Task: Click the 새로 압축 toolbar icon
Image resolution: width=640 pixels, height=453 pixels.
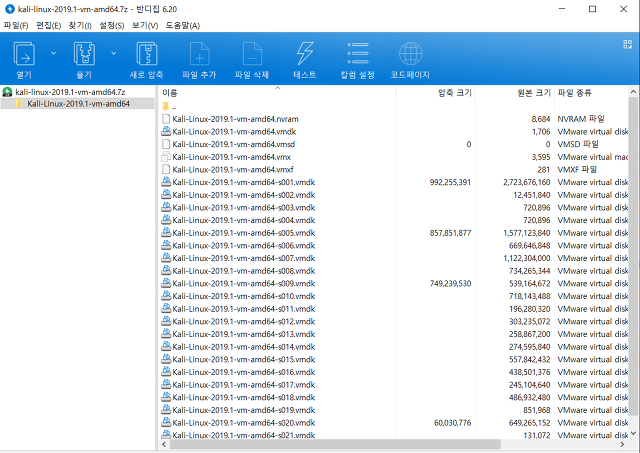Action: (147, 53)
